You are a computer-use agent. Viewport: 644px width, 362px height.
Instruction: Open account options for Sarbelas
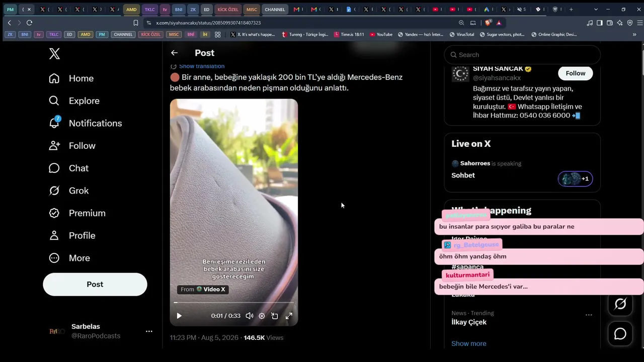coord(149,331)
